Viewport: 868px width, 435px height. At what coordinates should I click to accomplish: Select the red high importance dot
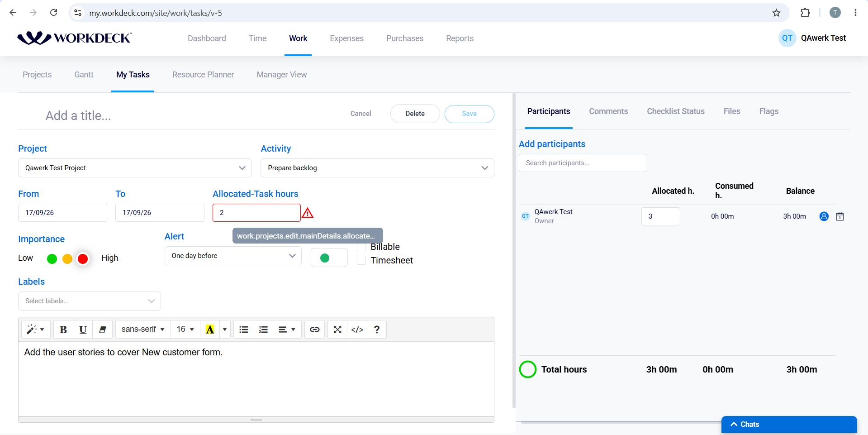point(83,259)
